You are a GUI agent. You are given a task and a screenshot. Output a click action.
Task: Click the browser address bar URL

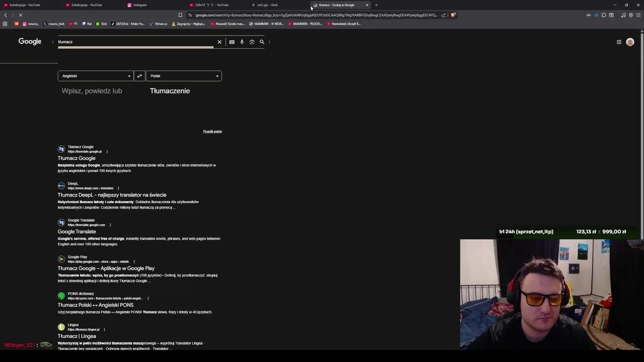[x=316, y=15]
